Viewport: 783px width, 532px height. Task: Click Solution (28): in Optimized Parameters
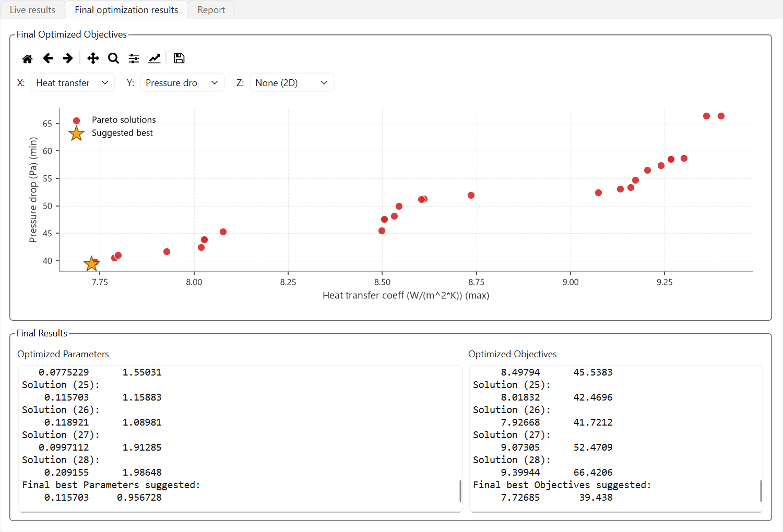(61, 460)
